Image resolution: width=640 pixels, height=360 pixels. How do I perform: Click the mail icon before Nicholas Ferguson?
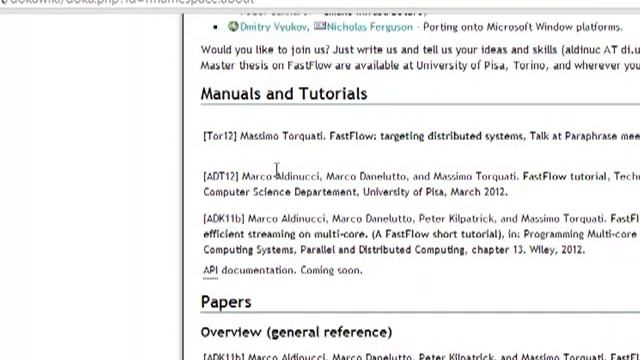tap(320, 26)
